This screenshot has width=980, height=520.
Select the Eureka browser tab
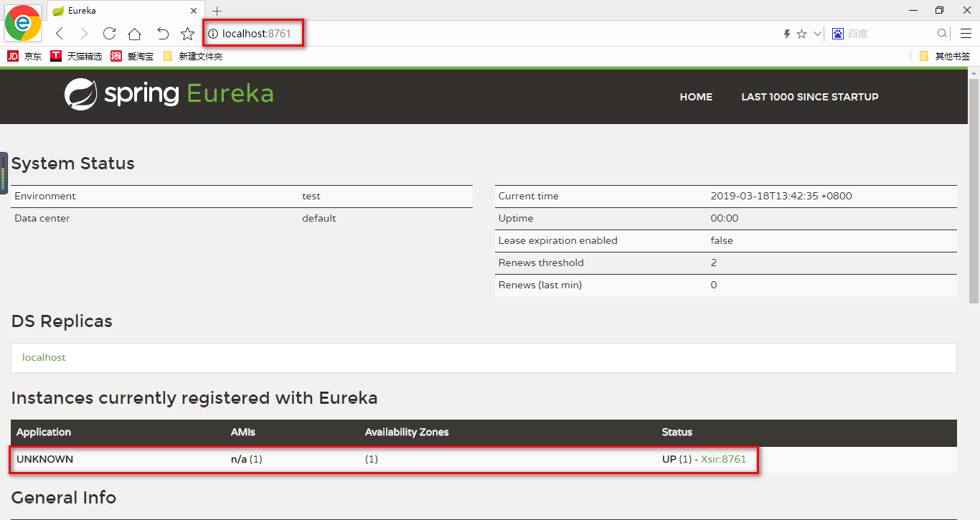click(125, 11)
